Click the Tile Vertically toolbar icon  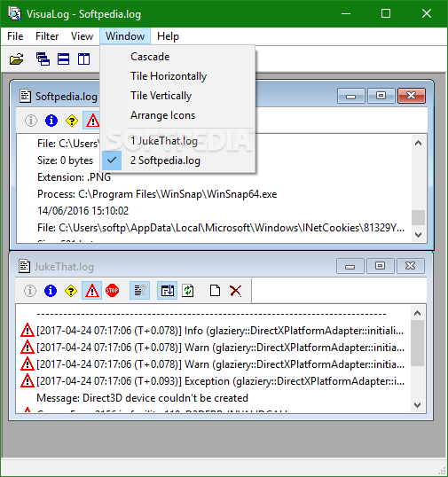tap(83, 59)
